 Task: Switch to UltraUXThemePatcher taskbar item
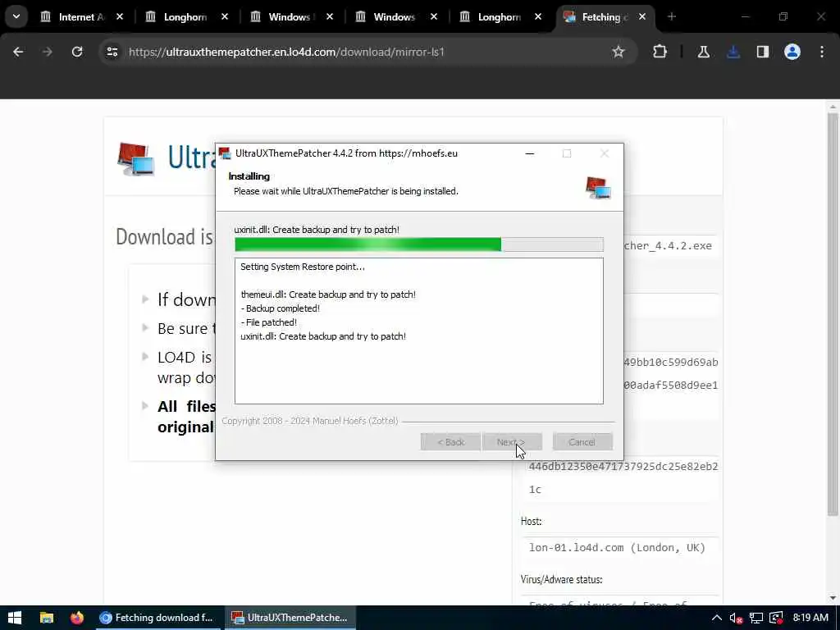(290, 618)
